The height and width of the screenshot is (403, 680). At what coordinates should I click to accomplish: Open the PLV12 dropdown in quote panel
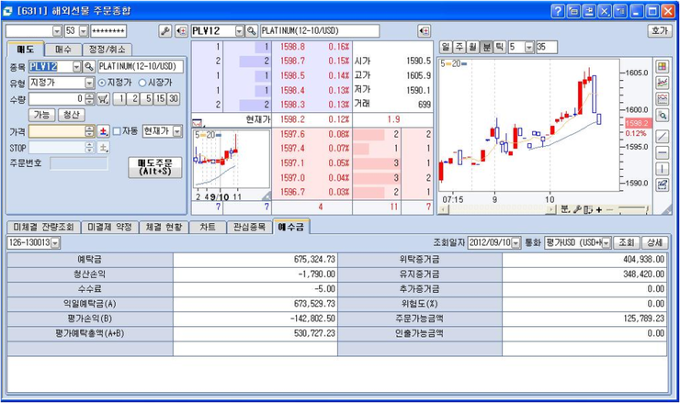click(x=239, y=31)
